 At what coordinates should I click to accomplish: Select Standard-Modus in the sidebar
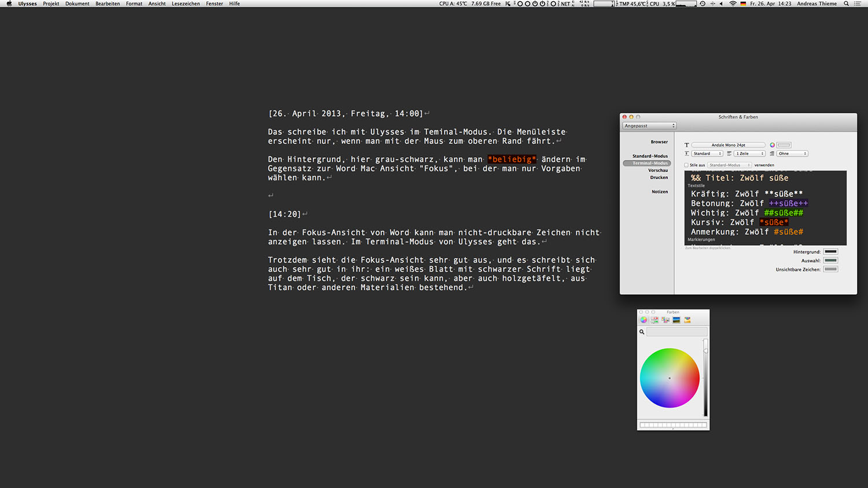click(650, 156)
